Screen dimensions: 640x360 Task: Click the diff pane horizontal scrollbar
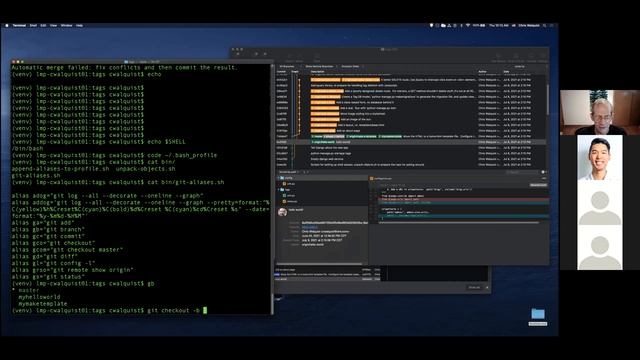(x=459, y=222)
